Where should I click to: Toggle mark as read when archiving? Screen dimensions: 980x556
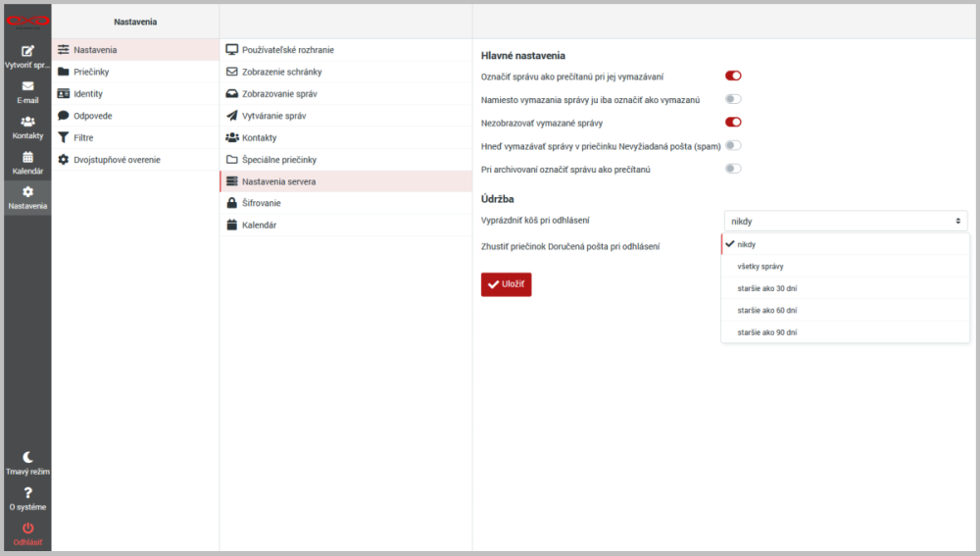click(733, 169)
